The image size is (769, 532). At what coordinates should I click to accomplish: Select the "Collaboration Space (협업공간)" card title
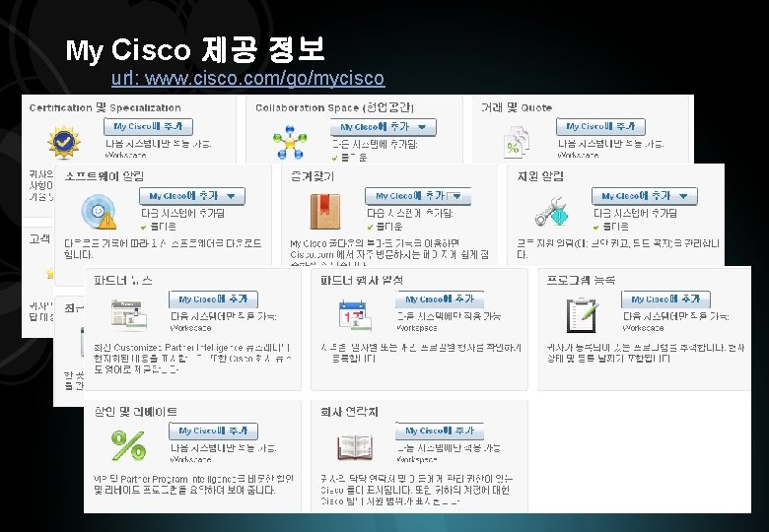(x=334, y=107)
